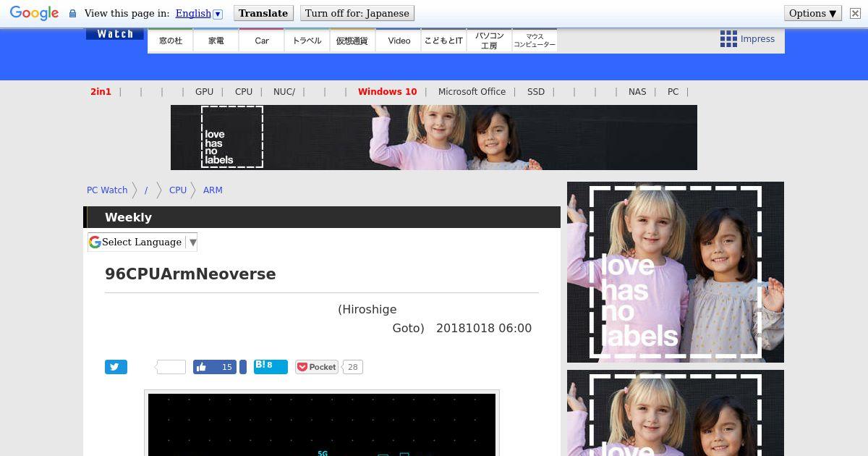Viewport: 868px width, 456px height.
Task: Click the Hatena bookmark B! button
Action: (271, 367)
